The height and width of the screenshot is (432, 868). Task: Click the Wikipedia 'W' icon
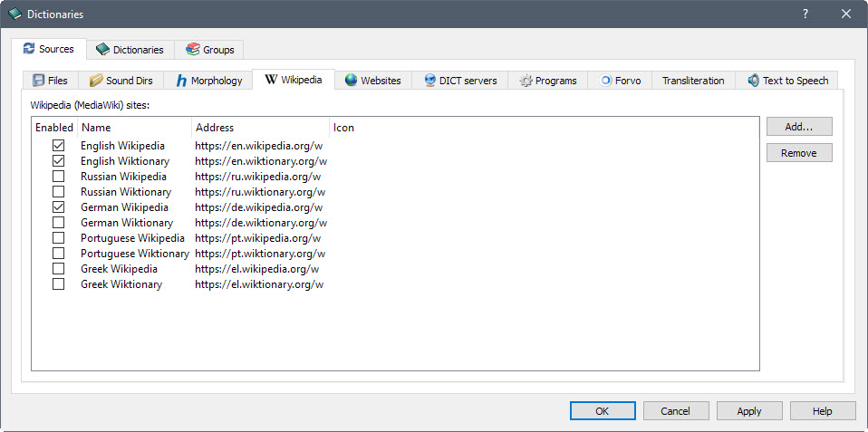pos(271,80)
